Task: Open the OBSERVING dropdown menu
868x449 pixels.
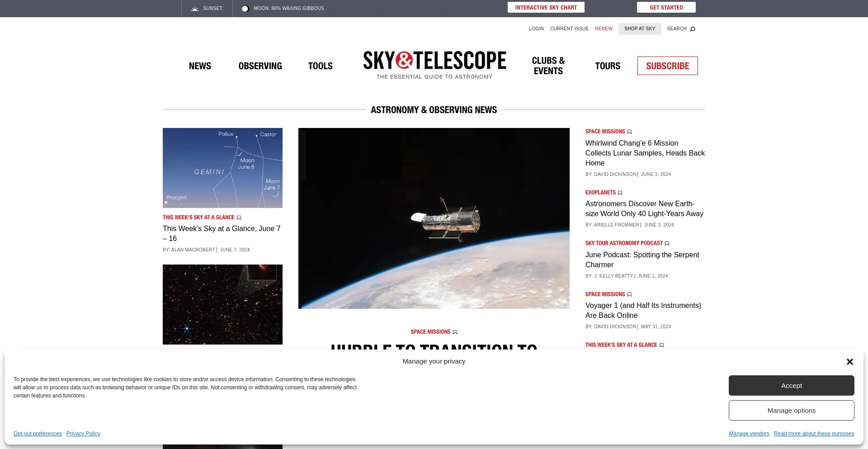Action: pyautogui.click(x=260, y=66)
